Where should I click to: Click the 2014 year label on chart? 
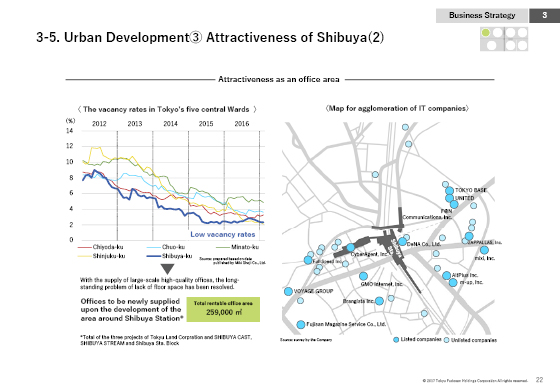pyautogui.click(x=170, y=124)
